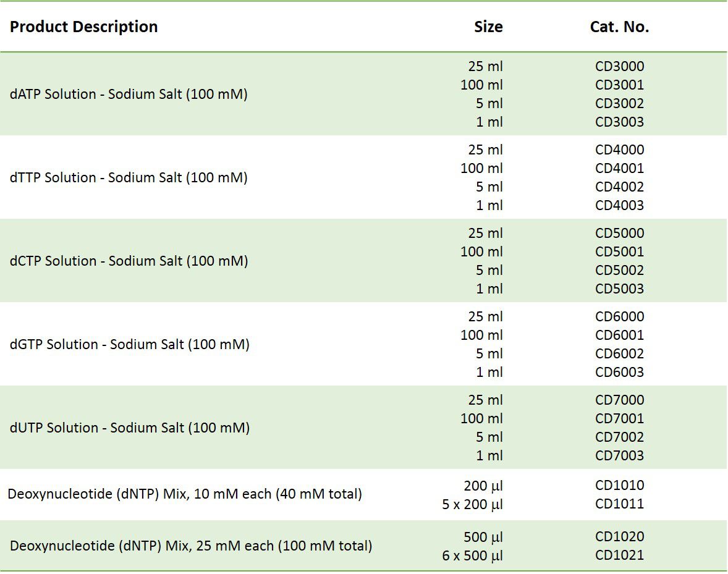Viewport: 728px width, 574px height.
Task: Select catalog number CD3000
Action: click(x=619, y=66)
